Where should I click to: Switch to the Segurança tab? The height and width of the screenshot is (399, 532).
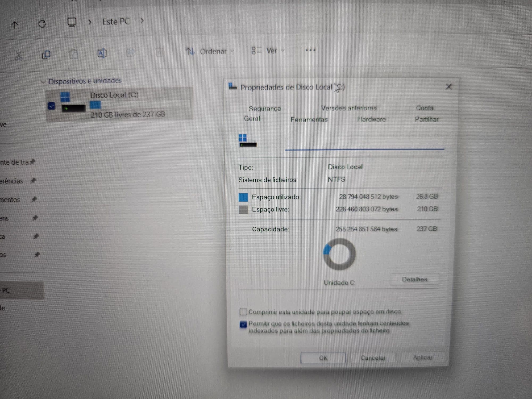[x=265, y=108]
